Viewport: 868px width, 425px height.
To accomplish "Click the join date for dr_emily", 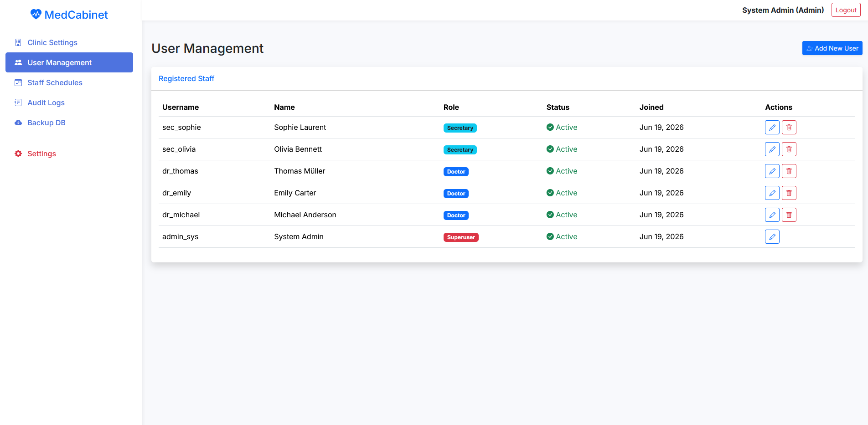I will [661, 193].
